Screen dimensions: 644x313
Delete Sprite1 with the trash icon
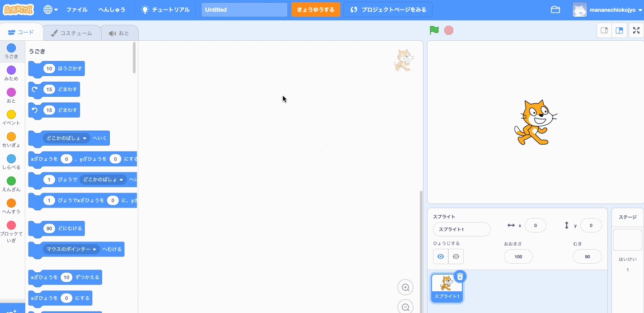click(460, 276)
